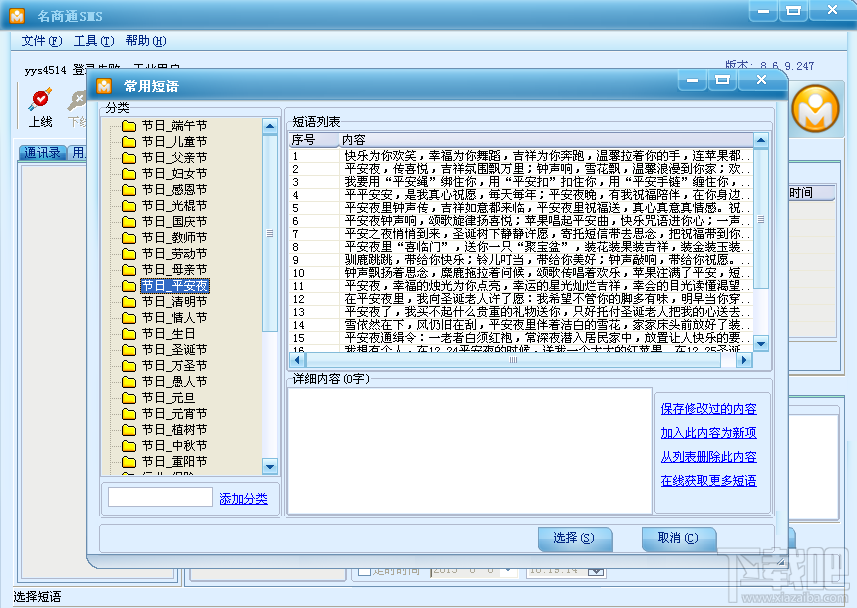Click phrase list horizontal scrollbar right arrow
Screen dimensions: 857x608
[743, 360]
